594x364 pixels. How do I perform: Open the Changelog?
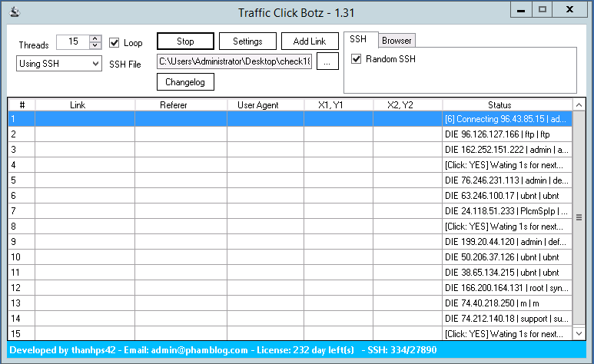click(185, 82)
